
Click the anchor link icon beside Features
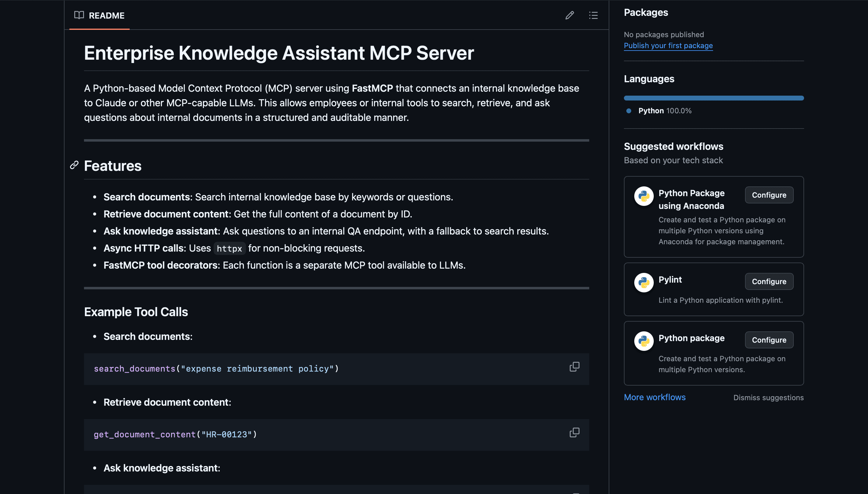(x=74, y=166)
